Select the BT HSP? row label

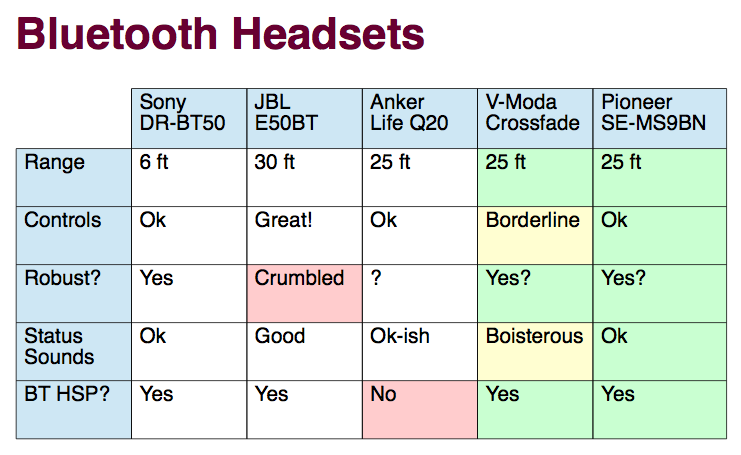(x=74, y=407)
